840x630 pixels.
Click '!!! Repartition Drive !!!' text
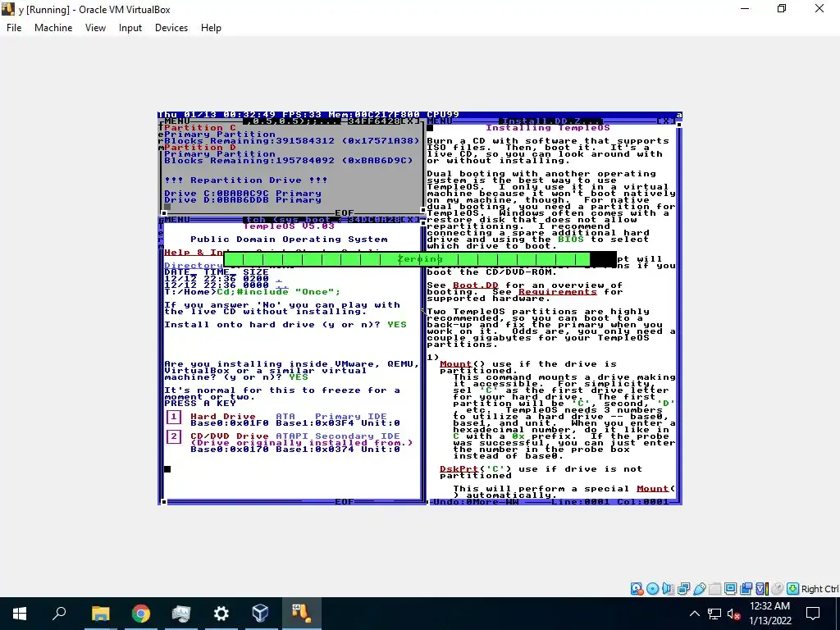(x=246, y=180)
